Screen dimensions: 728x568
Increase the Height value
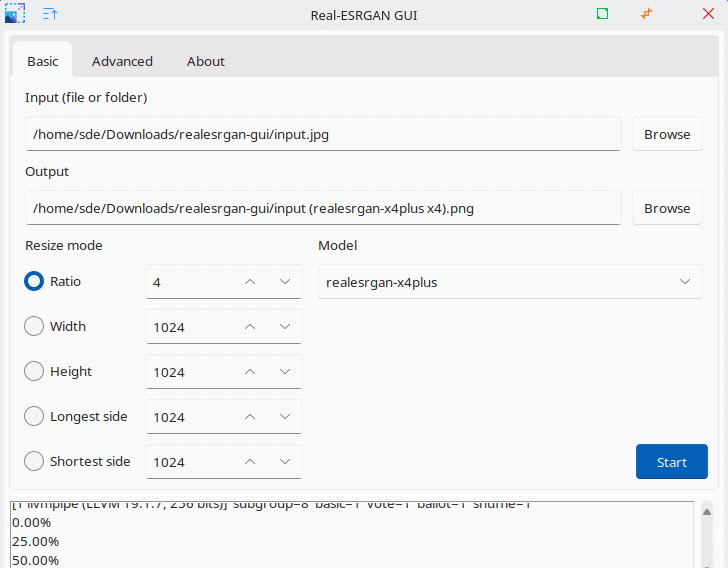tap(250, 372)
